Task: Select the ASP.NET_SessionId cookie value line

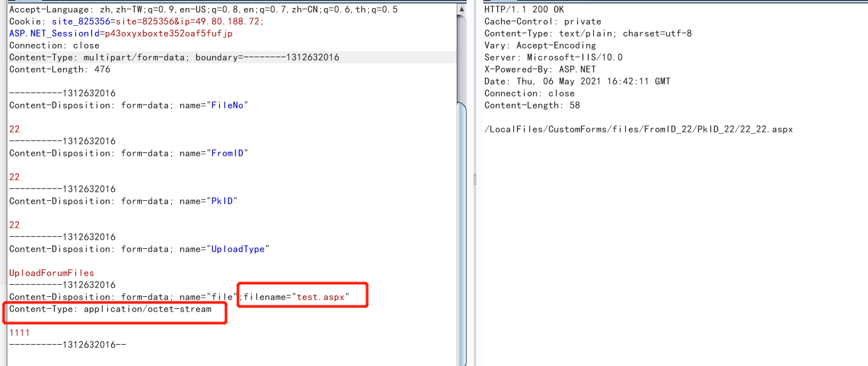Action: [121, 33]
